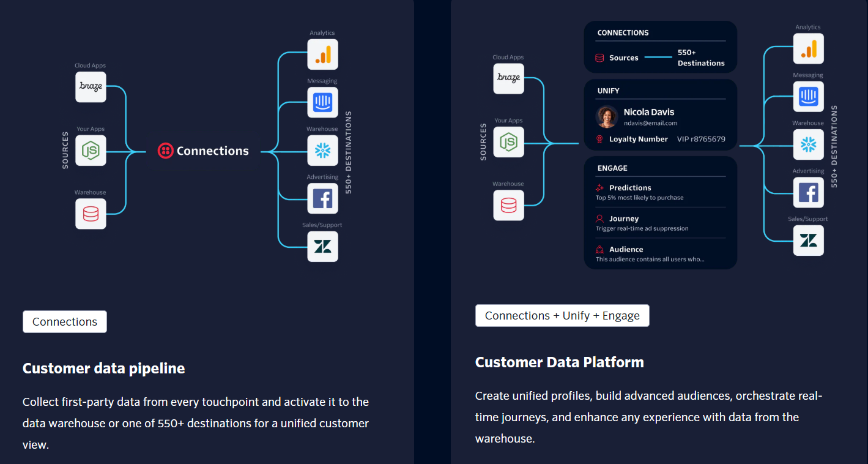The image size is (868, 464).
Task: Choose Facebook icon in Customer data pipeline diagram
Action: (x=322, y=198)
